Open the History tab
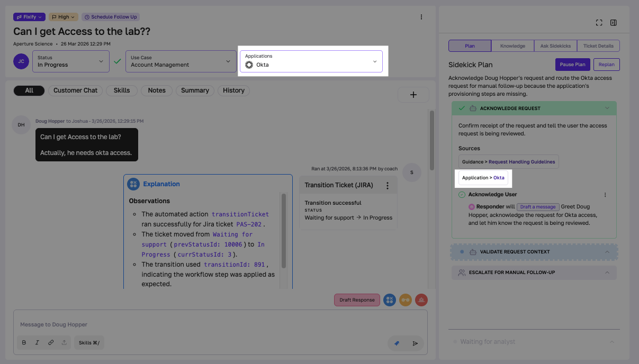The width and height of the screenshot is (639, 364). coord(233,90)
